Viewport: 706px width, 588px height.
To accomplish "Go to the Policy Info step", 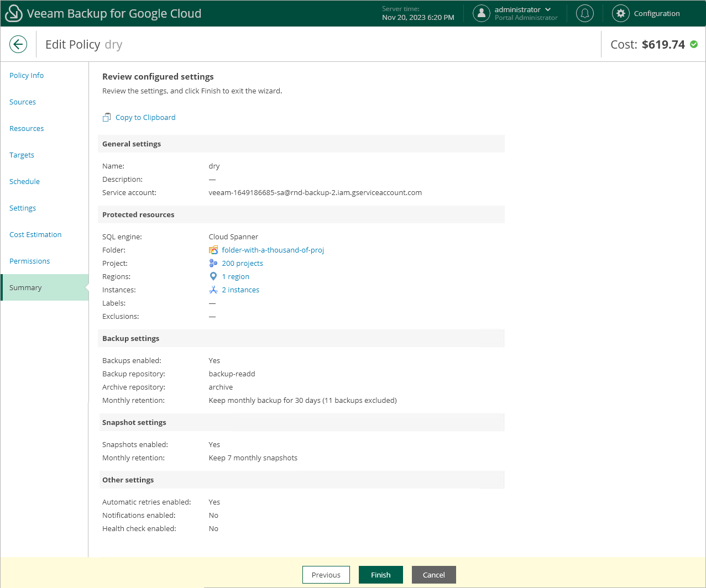I will tap(27, 75).
